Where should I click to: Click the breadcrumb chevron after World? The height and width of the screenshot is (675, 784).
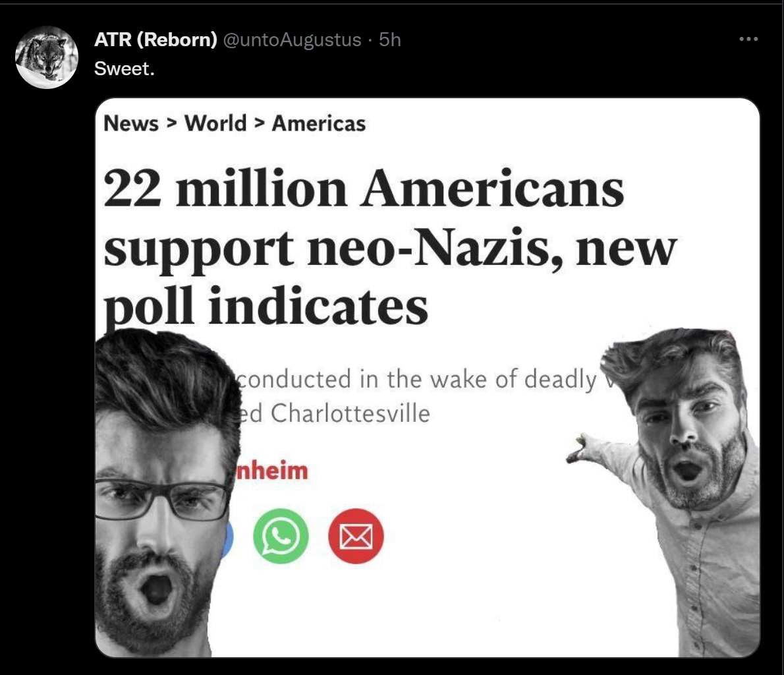tap(259, 123)
